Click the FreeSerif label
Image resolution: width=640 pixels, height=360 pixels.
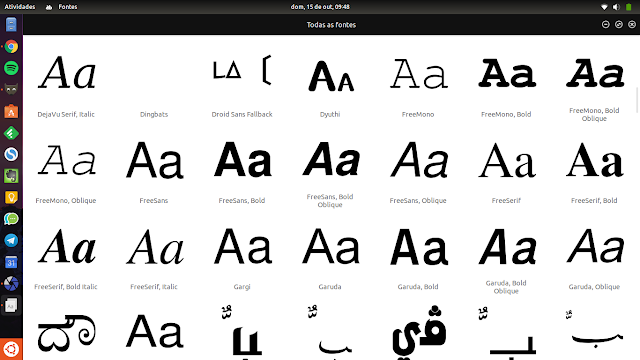(x=506, y=200)
